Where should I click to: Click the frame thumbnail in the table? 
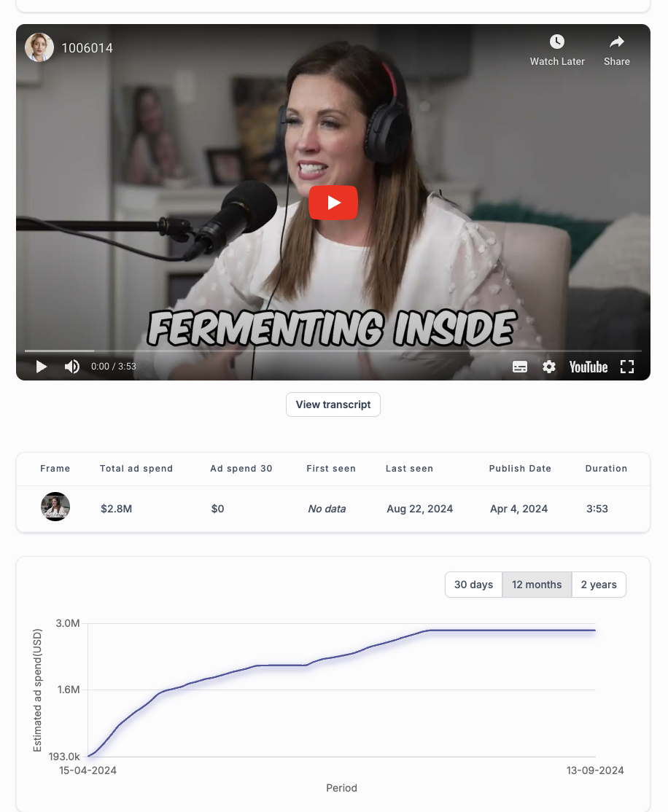click(x=55, y=507)
